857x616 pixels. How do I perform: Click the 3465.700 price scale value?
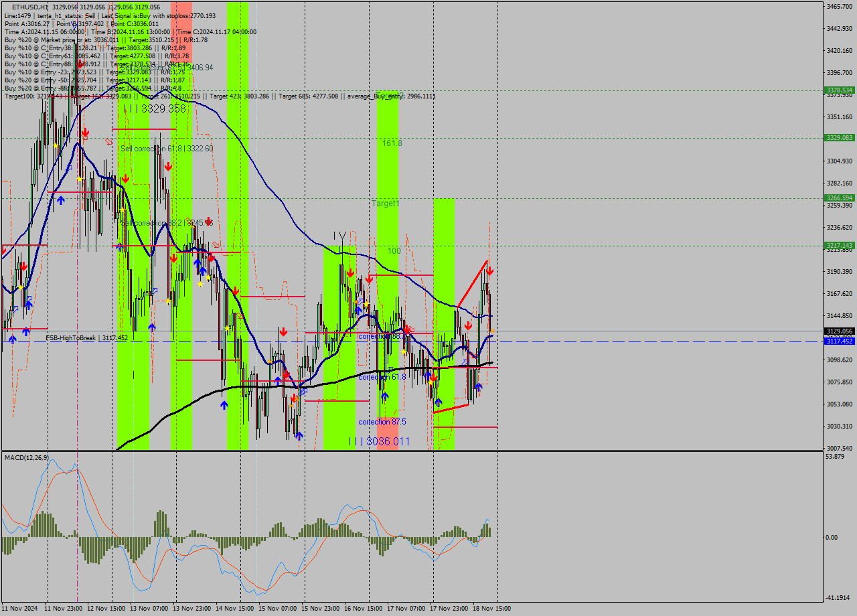840,6
